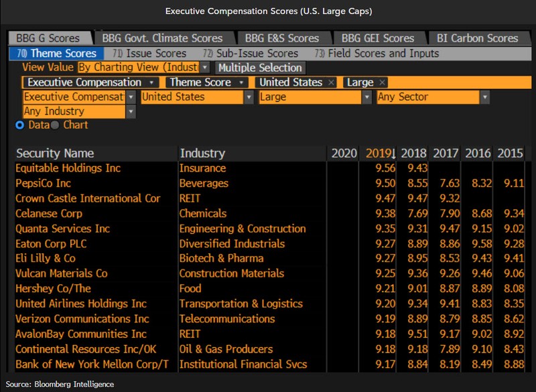
Task: Sort by the 2016 column header
Action: click(478, 153)
